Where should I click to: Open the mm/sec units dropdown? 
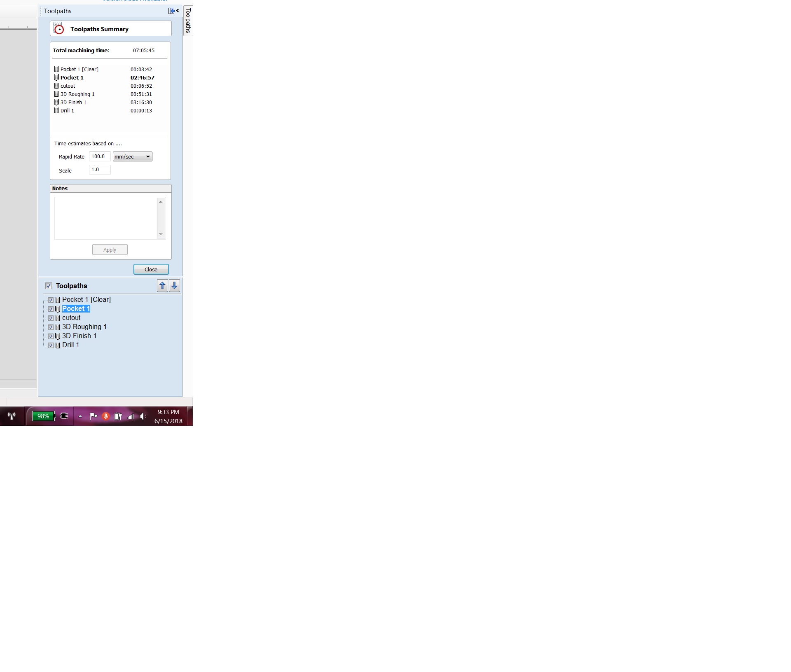[132, 157]
